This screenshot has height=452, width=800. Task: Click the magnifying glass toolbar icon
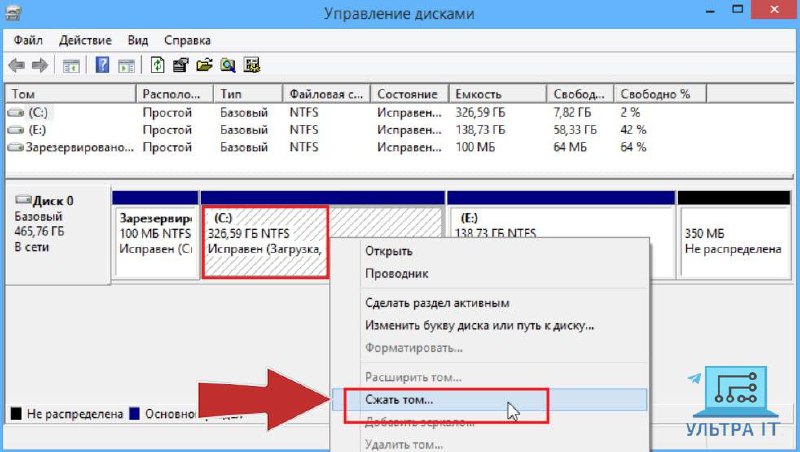coord(228,66)
